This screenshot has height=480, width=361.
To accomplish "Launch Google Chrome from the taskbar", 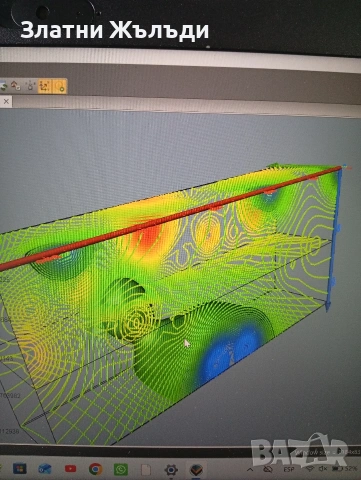I will point(96,469).
